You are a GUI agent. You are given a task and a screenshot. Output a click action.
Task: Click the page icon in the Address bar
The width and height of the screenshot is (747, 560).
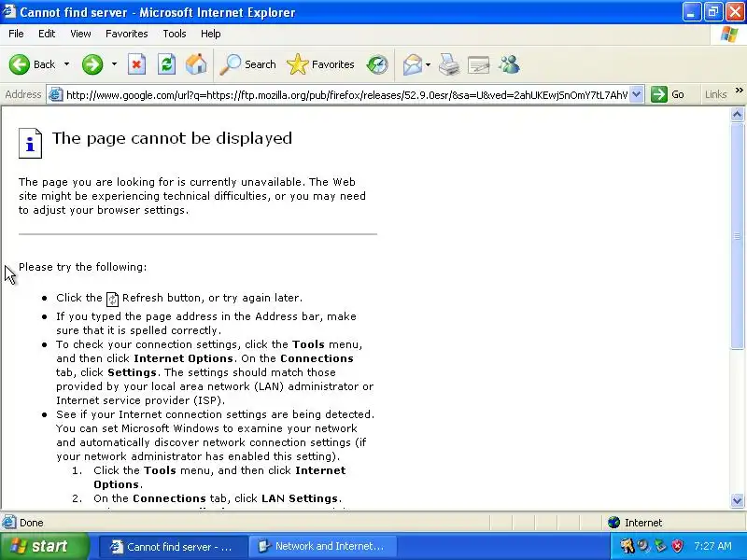[56, 94]
